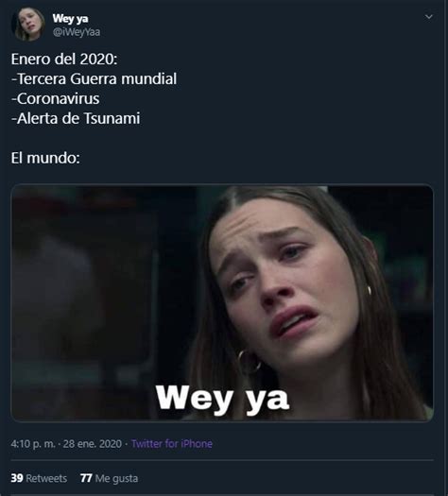The height and width of the screenshot is (496, 448).
Task: Click the '-Tercera Guerra mundial' line
Action: tap(94, 78)
